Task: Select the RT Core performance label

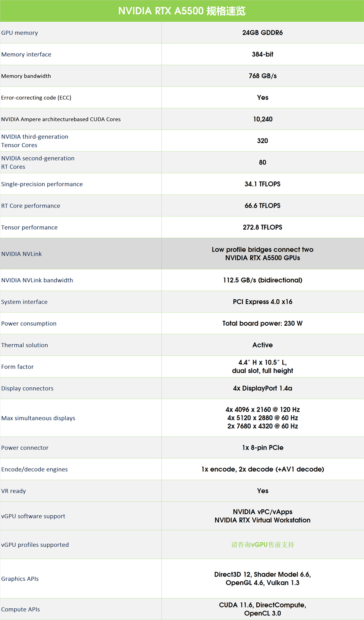Action: [x=31, y=206]
